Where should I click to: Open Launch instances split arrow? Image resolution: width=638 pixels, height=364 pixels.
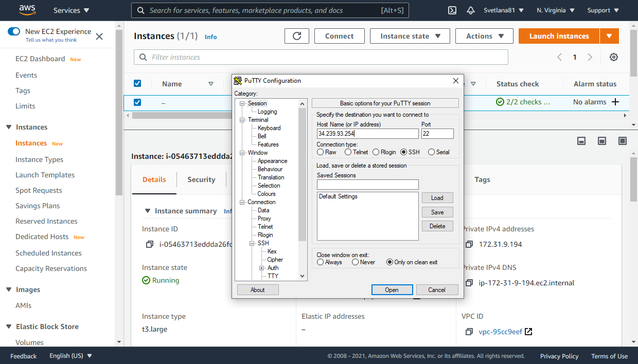(x=609, y=36)
